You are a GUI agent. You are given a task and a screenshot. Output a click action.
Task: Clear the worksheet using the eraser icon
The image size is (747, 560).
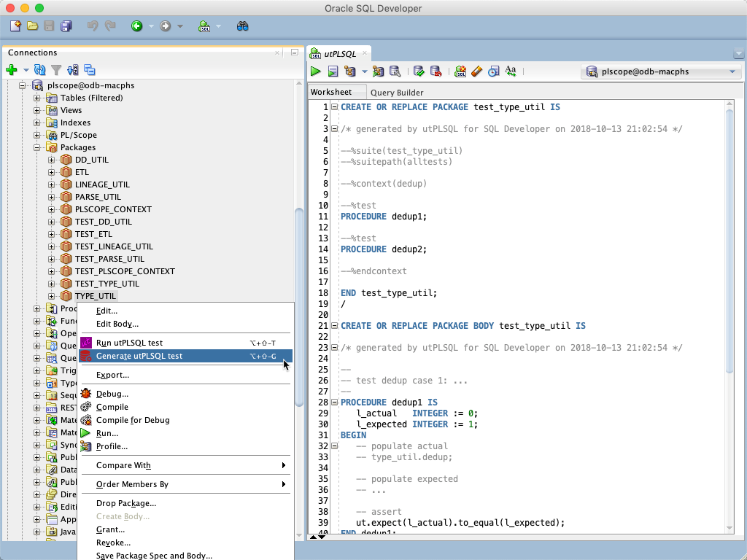(x=477, y=71)
